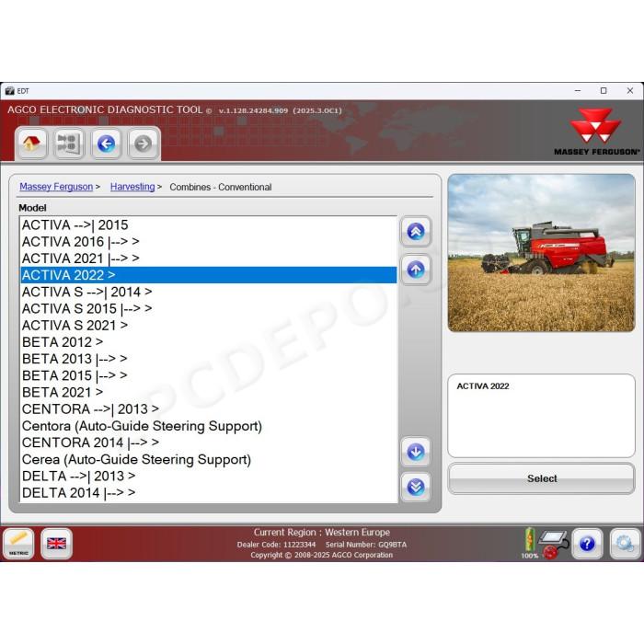Open the blue help question icon

pos(587,544)
